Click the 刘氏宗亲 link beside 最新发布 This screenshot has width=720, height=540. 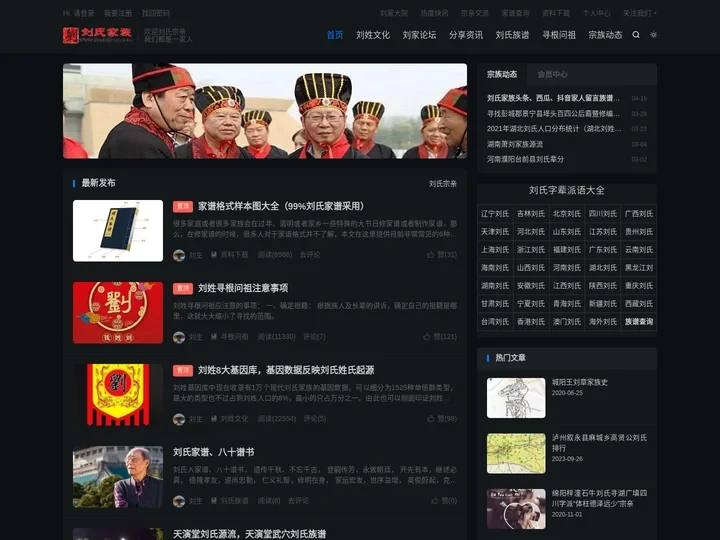pyautogui.click(x=443, y=184)
